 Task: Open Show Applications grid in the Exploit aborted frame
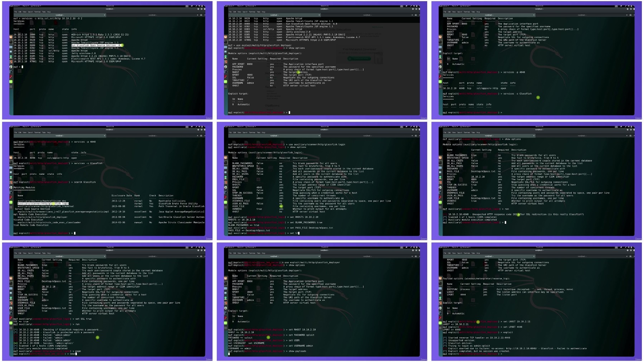(440, 328)
